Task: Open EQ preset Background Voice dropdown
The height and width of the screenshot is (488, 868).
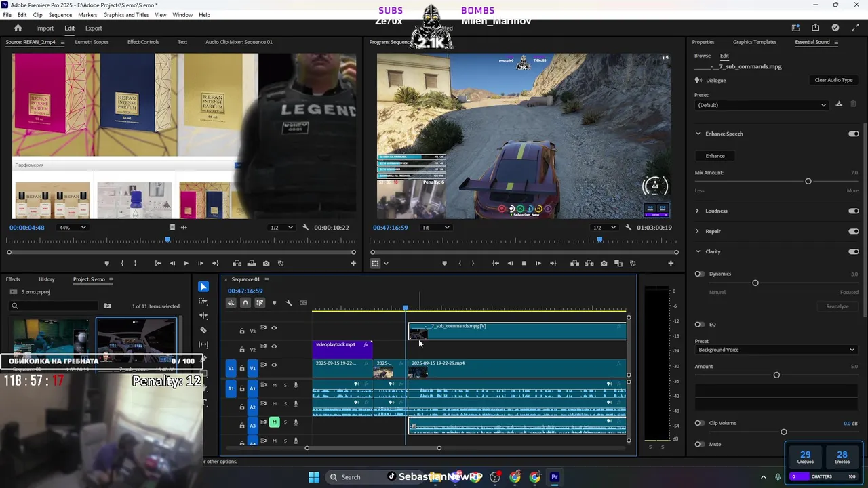Action: click(775, 350)
